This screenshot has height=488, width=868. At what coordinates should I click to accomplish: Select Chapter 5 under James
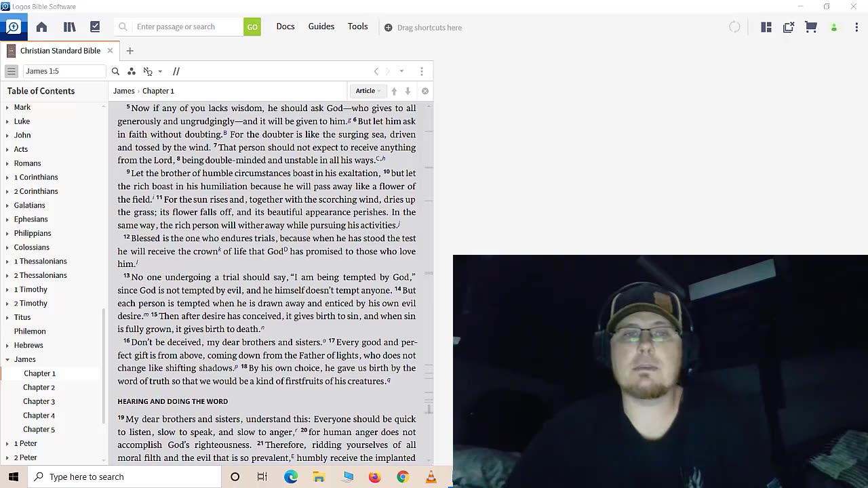pos(39,430)
